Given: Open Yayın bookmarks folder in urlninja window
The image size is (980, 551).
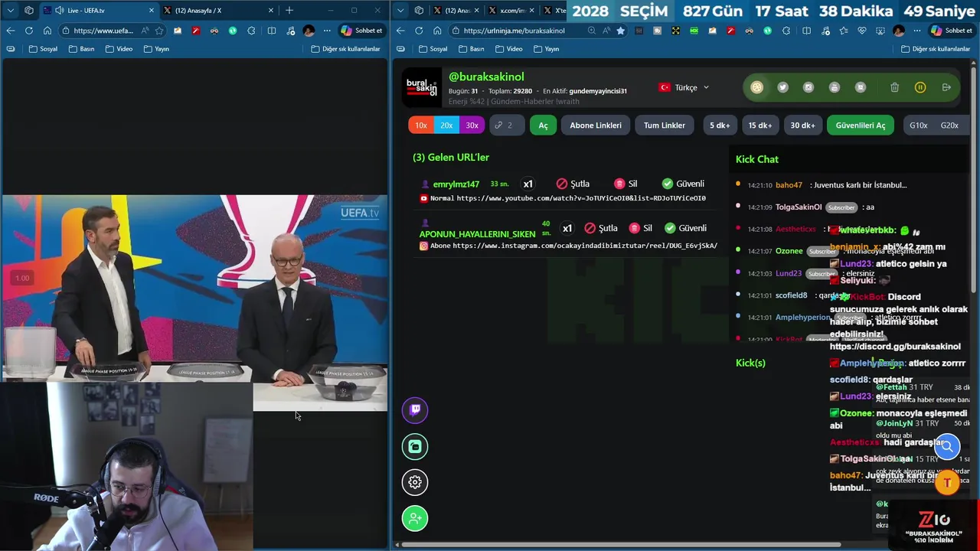Looking at the screenshot, I should [546, 49].
